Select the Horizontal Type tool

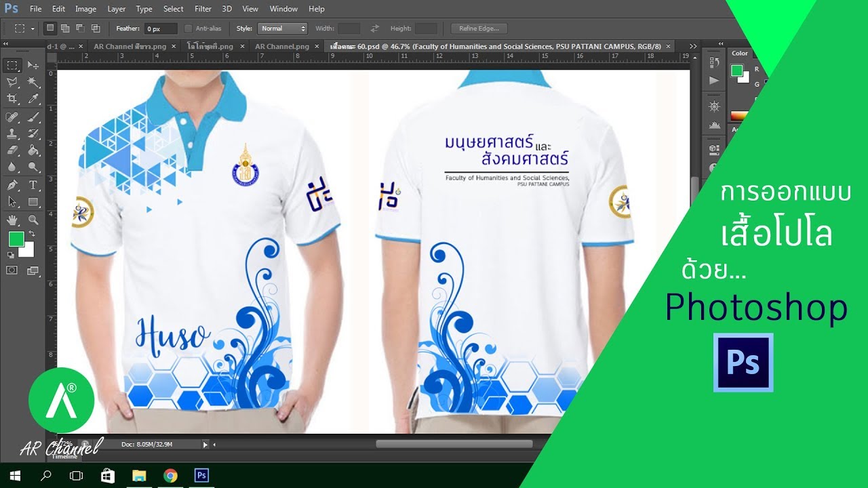(x=33, y=185)
